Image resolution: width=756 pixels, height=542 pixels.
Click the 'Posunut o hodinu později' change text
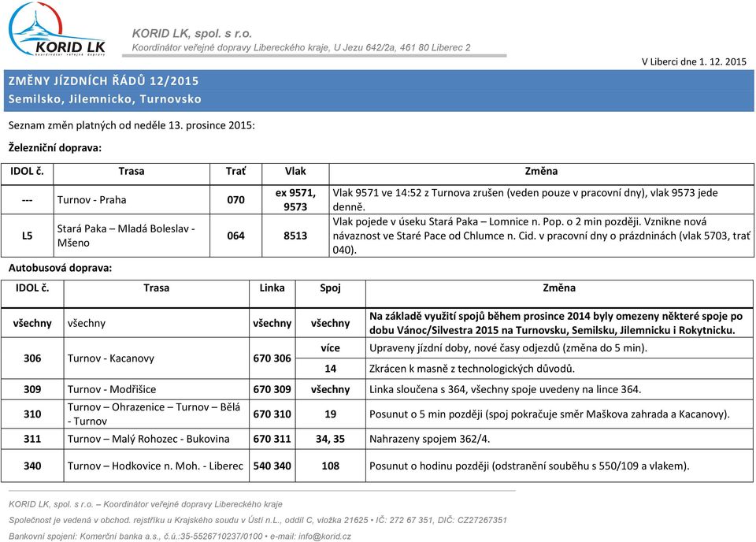[529, 466]
